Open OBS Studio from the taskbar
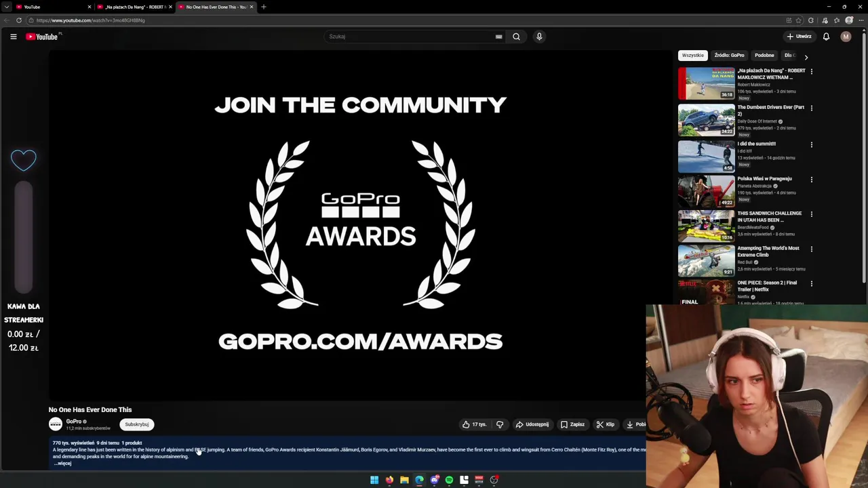Image resolution: width=868 pixels, height=488 pixels. pos(494,480)
